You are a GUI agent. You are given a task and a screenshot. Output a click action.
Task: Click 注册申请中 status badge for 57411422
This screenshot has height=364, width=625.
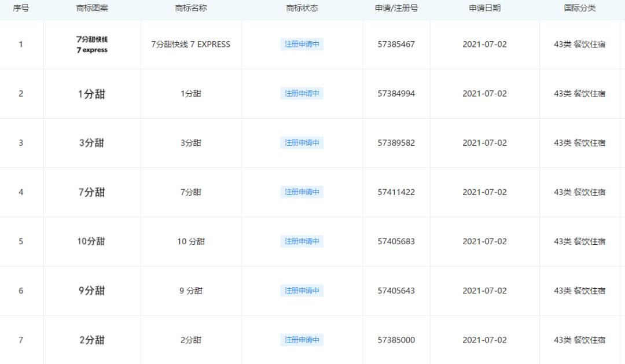tap(302, 192)
